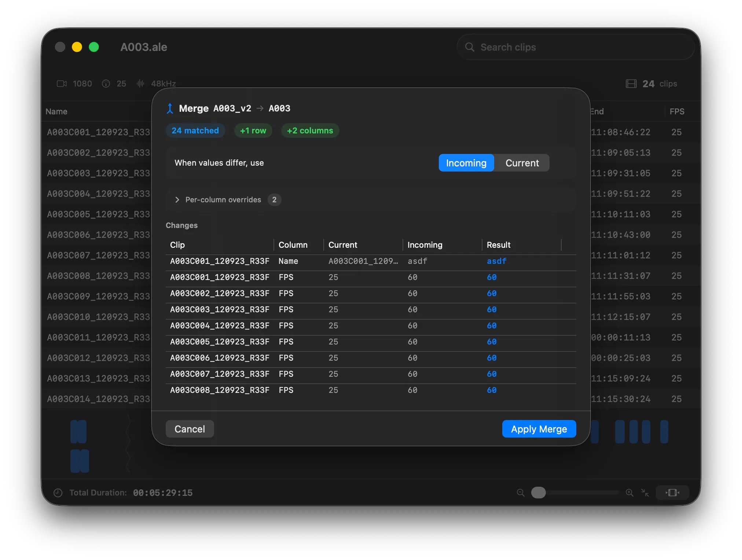Click the collapse arrows icon near zoom controls

click(645, 493)
